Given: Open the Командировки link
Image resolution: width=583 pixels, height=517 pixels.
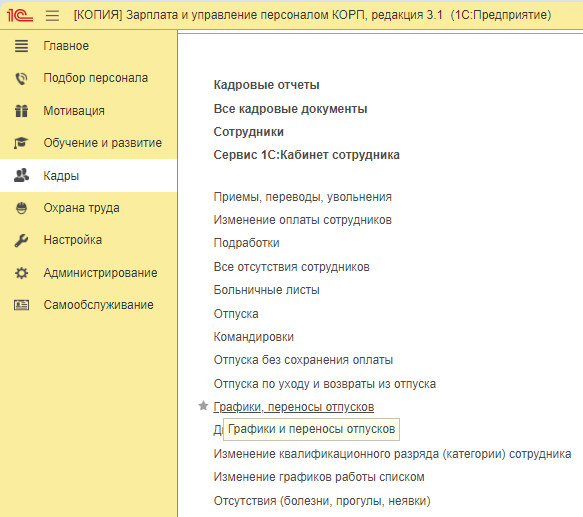Looking at the screenshot, I should pos(254,337).
